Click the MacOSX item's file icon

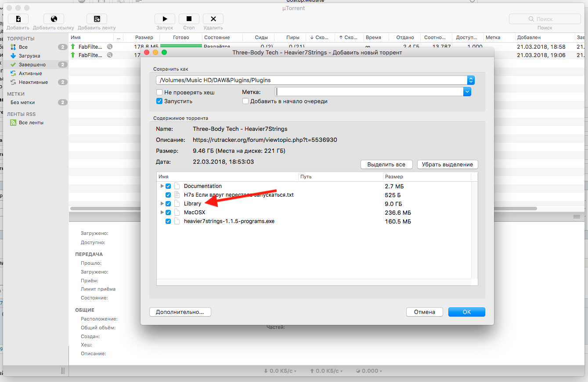point(177,213)
